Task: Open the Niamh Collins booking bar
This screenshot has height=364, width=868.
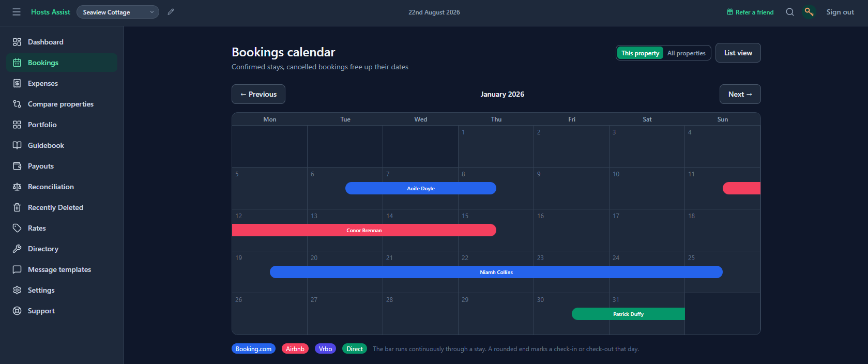Action: click(x=496, y=272)
